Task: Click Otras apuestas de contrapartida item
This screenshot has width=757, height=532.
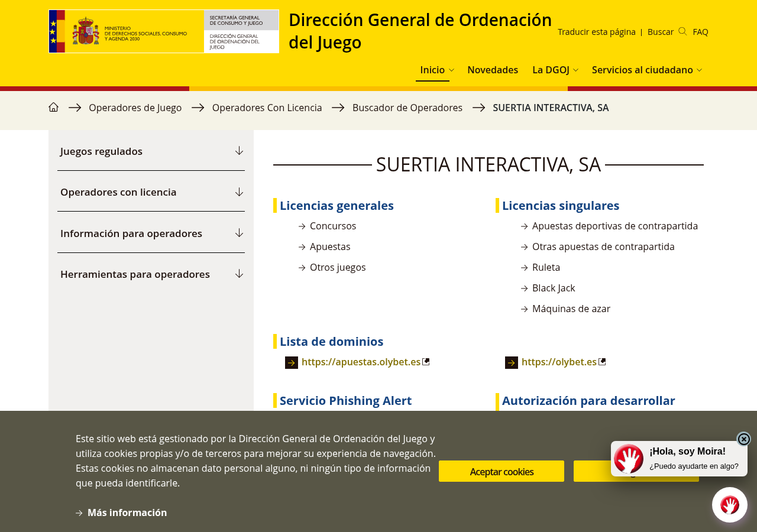Action: [x=603, y=246]
